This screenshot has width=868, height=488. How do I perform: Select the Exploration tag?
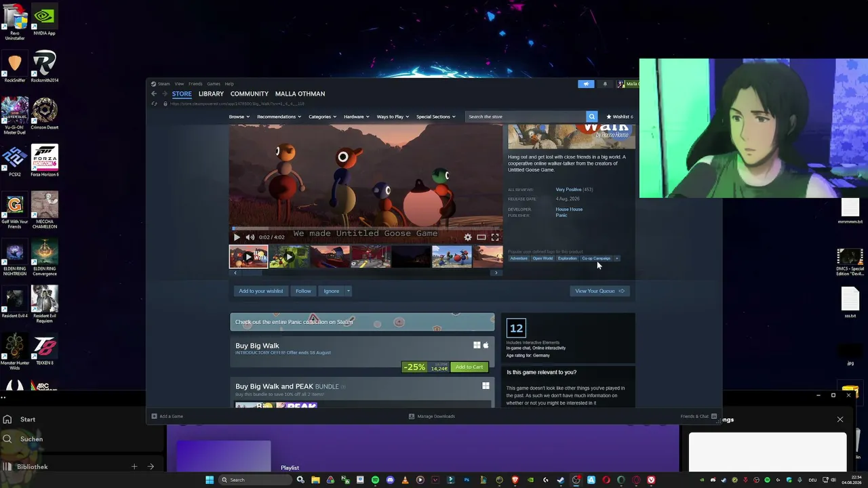[x=568, y=258]
